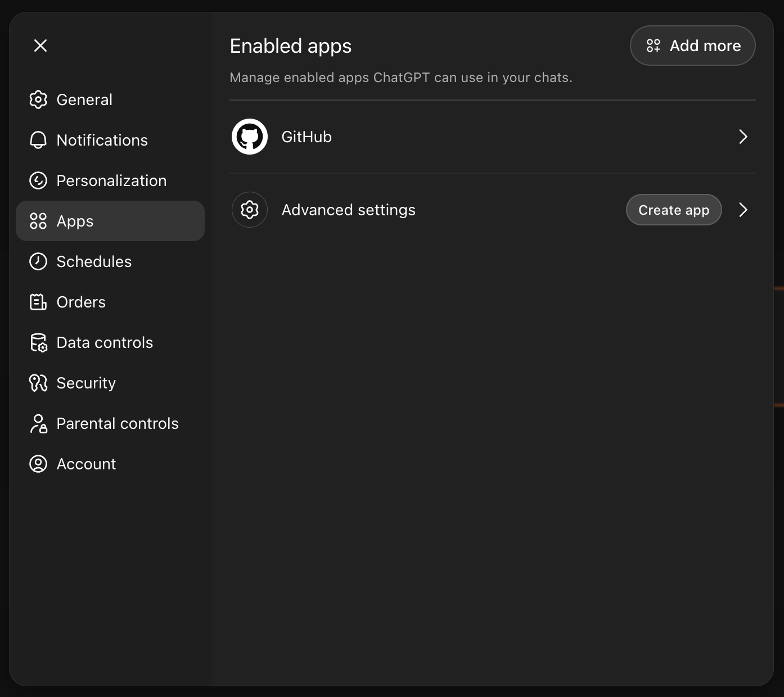Open the Data controls section

(105, 342)
